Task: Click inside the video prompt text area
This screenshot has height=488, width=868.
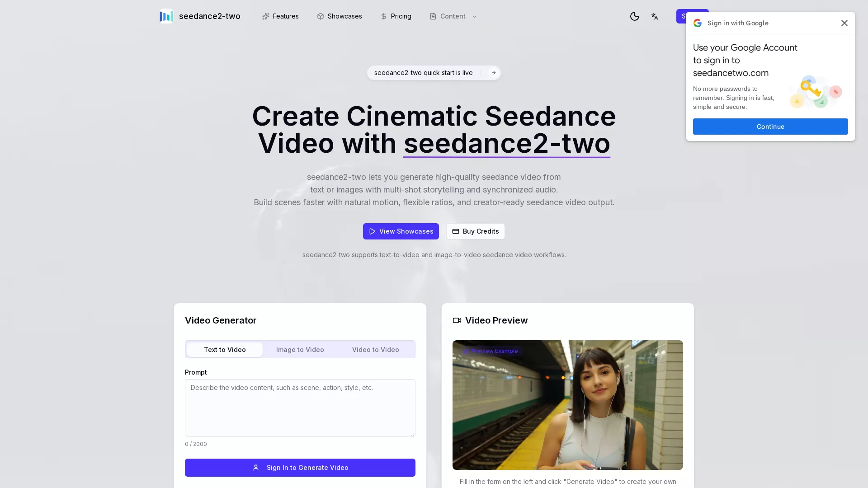Action: point(300,407)
